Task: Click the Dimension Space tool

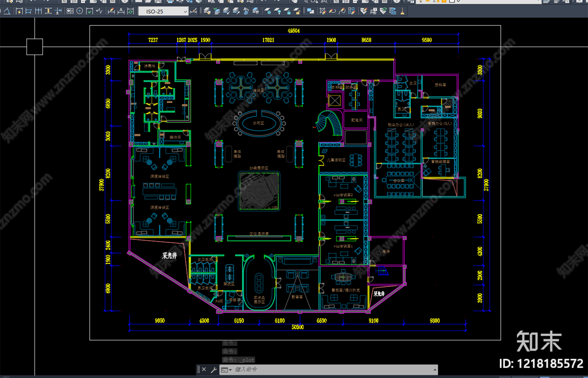Action: point(48,11)
